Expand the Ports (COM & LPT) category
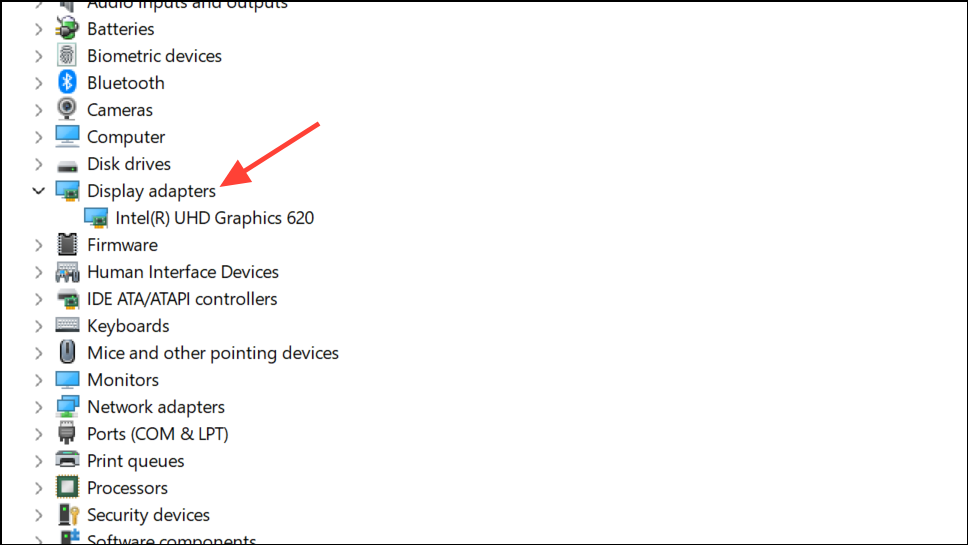The height and width of the screenshot is (545, 968). point(38,434)
